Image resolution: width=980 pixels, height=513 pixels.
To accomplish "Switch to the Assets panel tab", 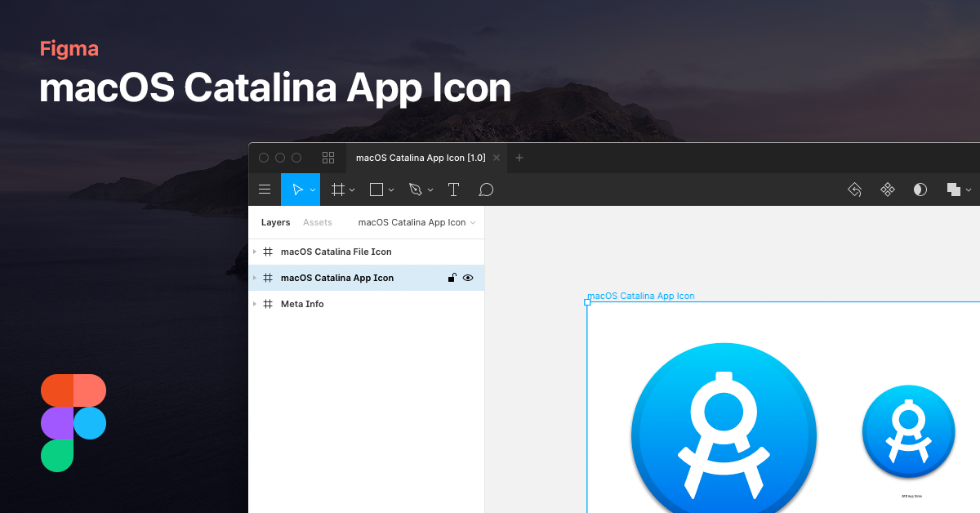I will [318, 222].
